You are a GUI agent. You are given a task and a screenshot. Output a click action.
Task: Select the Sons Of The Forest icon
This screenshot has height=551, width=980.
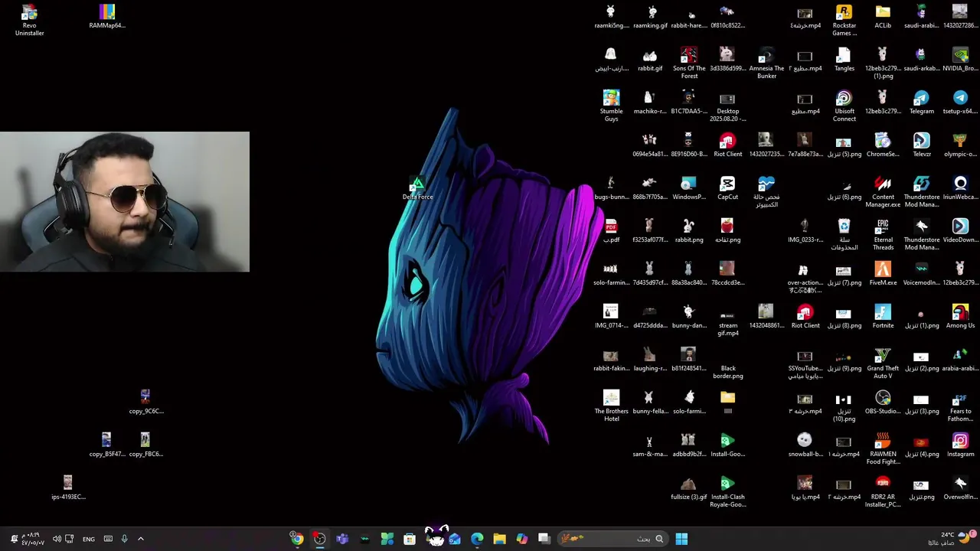[x=689, y=63]
